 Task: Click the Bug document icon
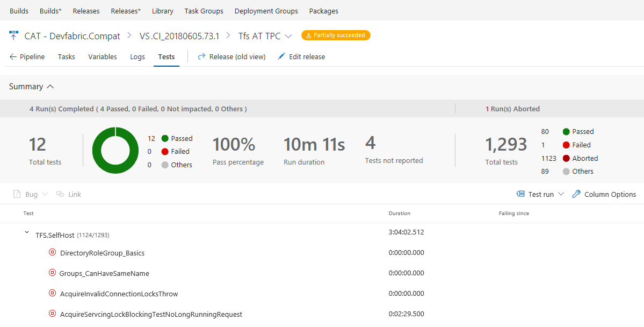click(17, 194)
